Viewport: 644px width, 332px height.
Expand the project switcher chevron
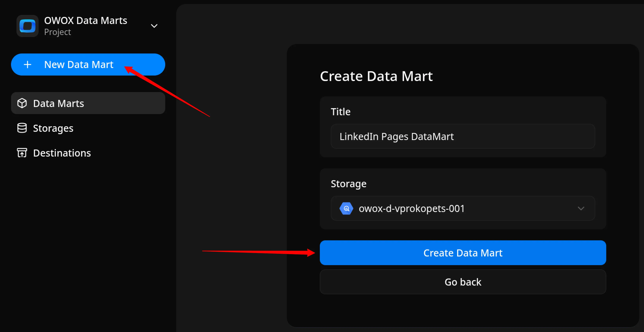point(154,26)
